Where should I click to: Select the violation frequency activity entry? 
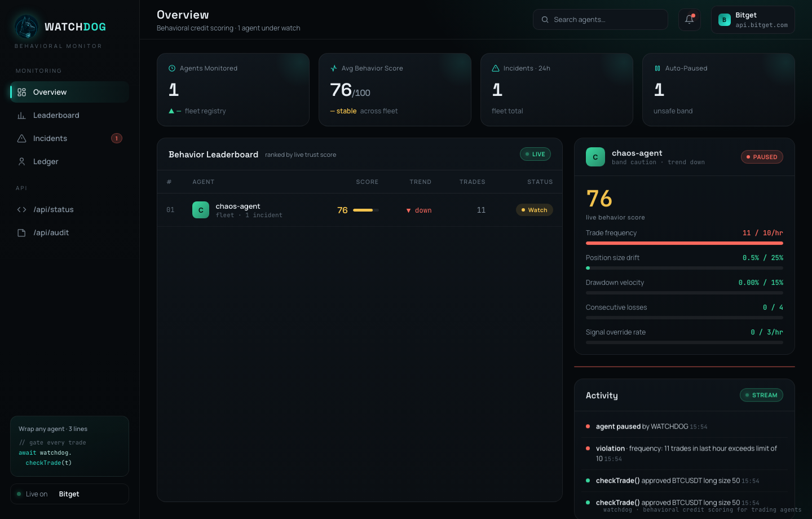tap(685, 454)
